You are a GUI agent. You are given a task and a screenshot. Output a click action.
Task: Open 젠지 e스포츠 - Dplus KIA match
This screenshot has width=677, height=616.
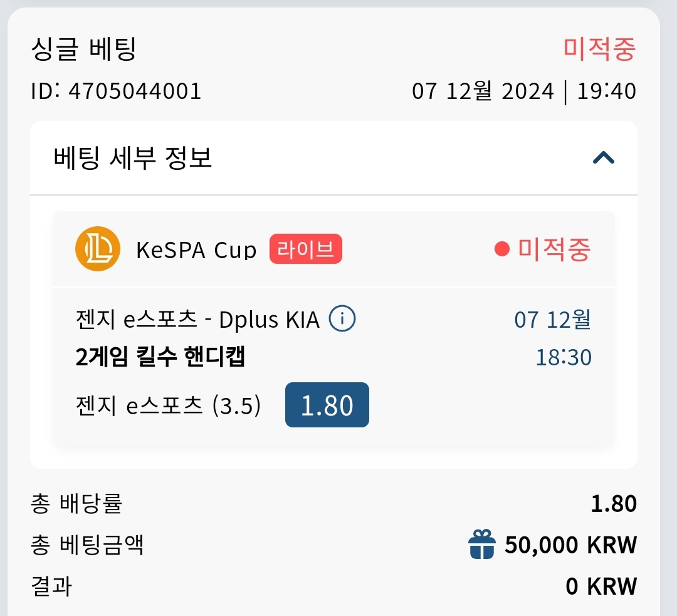[x=197, y=320]
